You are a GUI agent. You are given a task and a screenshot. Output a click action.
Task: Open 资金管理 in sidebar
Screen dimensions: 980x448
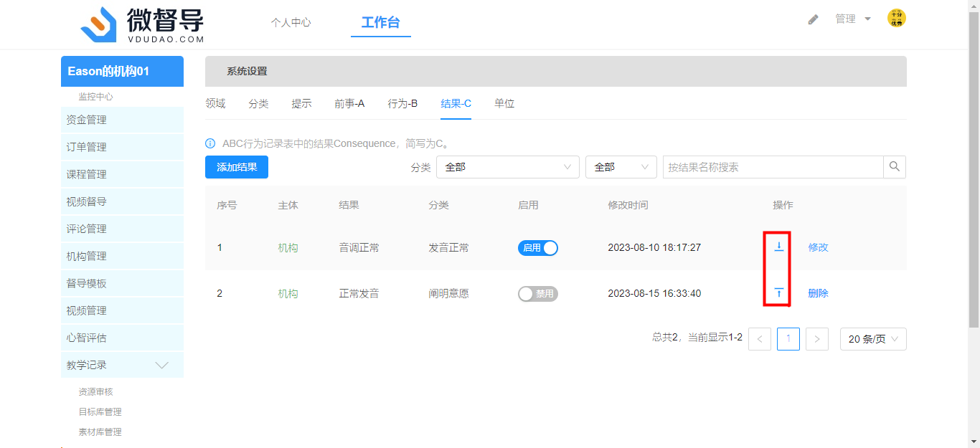(122, 120)
